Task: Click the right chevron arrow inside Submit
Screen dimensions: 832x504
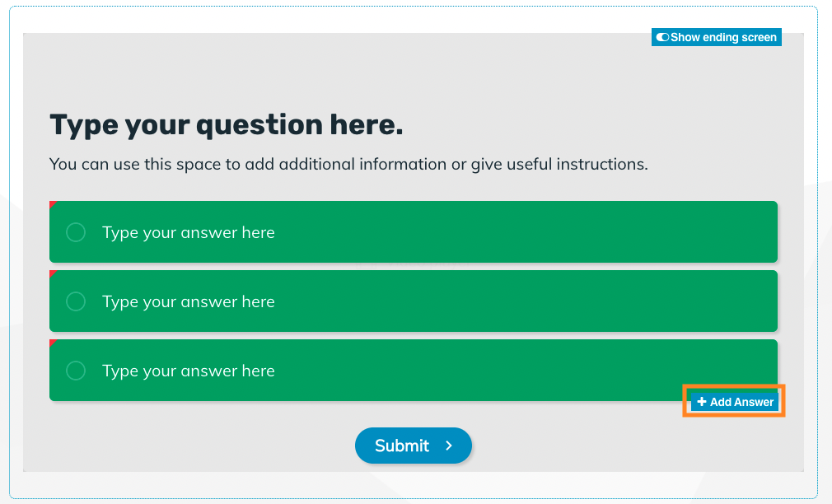Action: coord(449,446)
